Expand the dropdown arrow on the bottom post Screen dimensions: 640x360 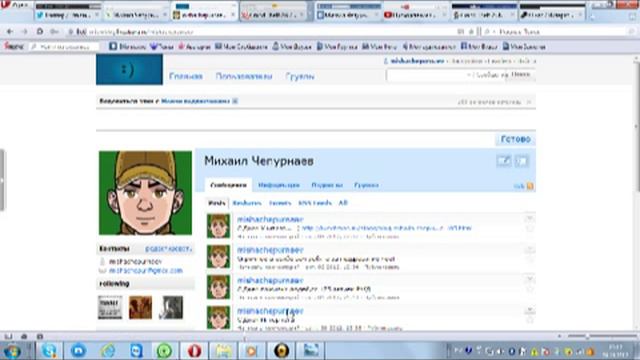click(x=529, y=310)
